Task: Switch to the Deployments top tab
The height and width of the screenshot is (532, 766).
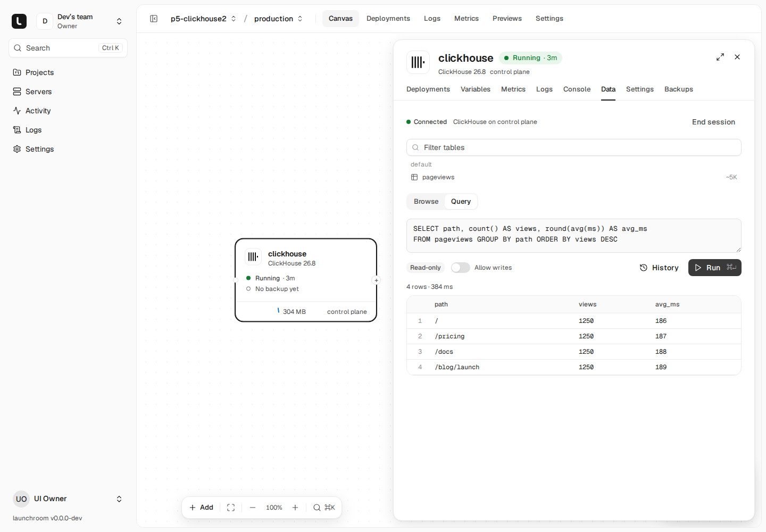Action: (388, 19)
